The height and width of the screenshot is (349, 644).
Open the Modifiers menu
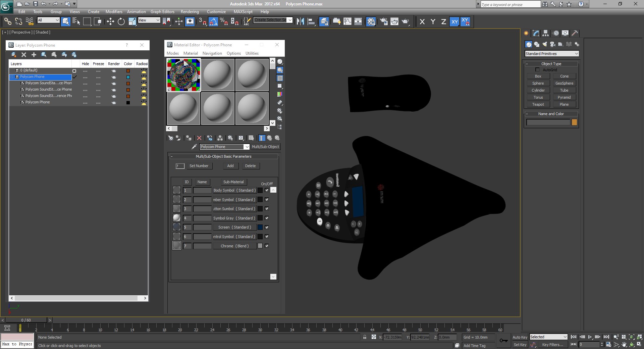[114, 12]
